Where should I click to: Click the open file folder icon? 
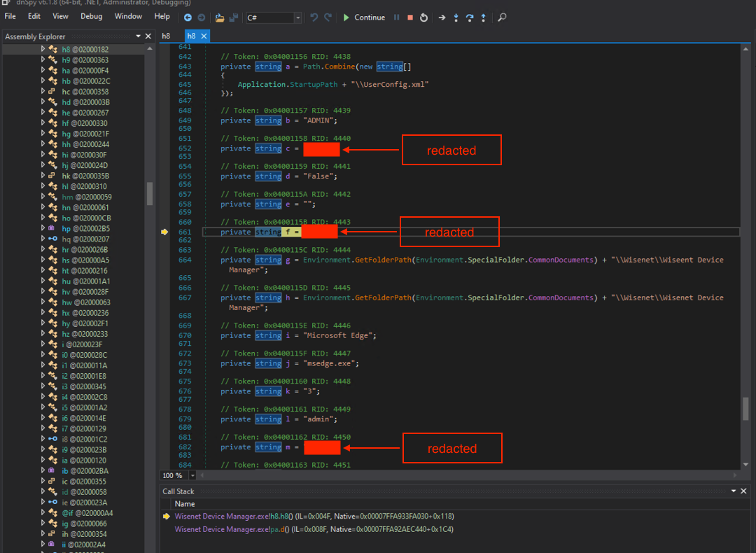[x=220, y=17]
